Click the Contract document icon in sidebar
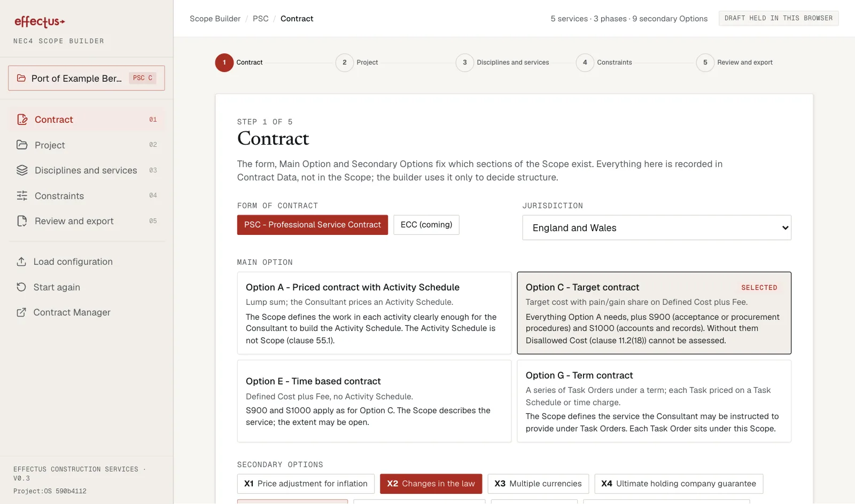This screenshot has width=855, height=504. coord(22,120)
